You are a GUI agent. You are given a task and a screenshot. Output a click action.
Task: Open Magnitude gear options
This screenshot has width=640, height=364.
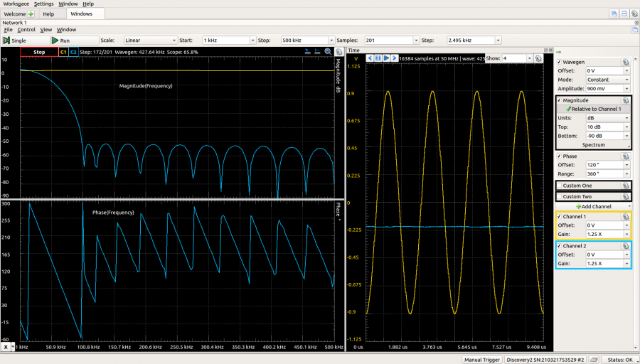625,100
